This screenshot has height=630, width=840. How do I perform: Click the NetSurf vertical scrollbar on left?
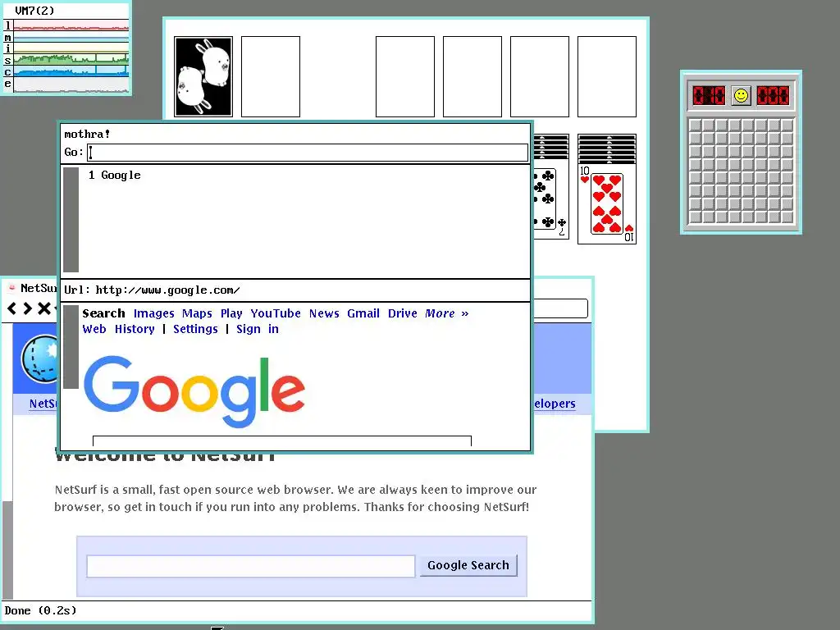[7, 550]
